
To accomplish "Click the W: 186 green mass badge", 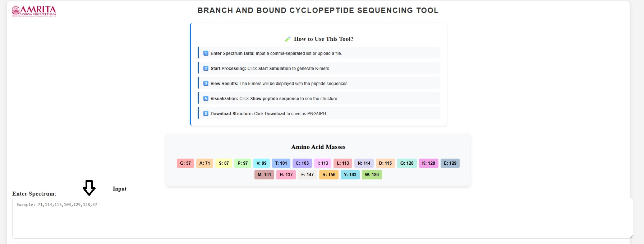I will [372, 175].
